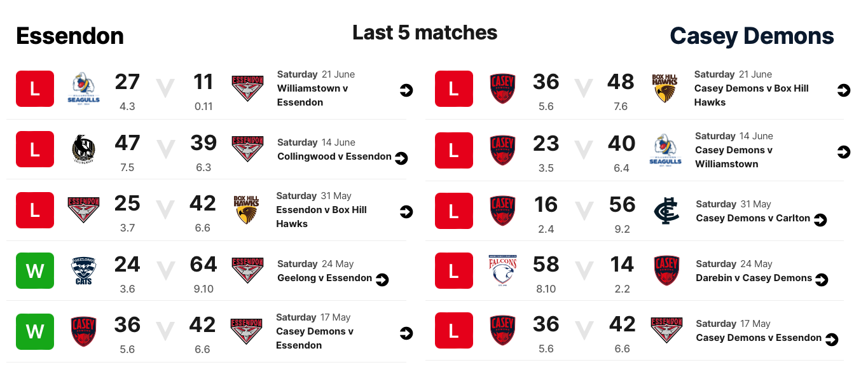Screen dimensions: 868x374
Task: Click the Darebin Falcons logo
Action: [x=502, y=272]
